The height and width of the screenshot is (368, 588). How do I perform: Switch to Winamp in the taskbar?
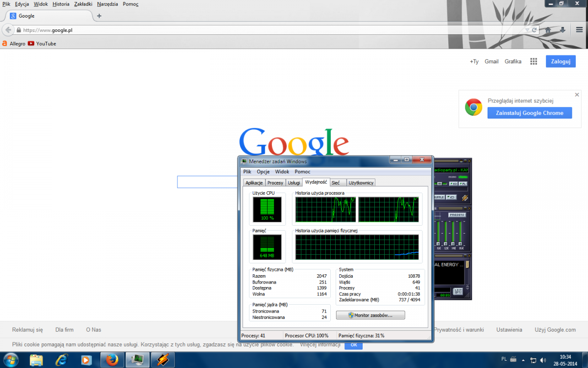(162, 360)
